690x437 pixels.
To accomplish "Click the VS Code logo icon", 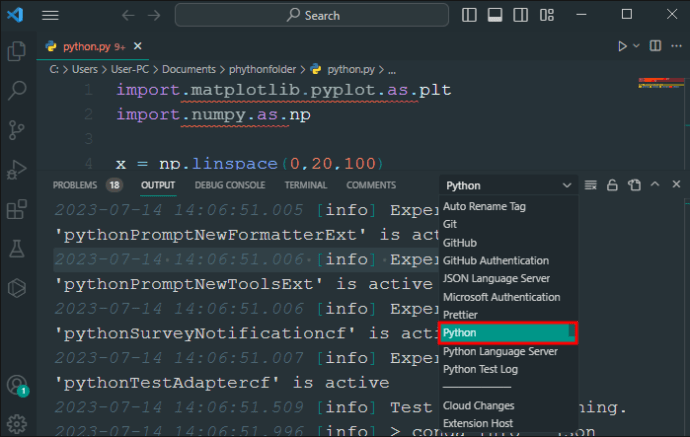I will coord(15,15).
